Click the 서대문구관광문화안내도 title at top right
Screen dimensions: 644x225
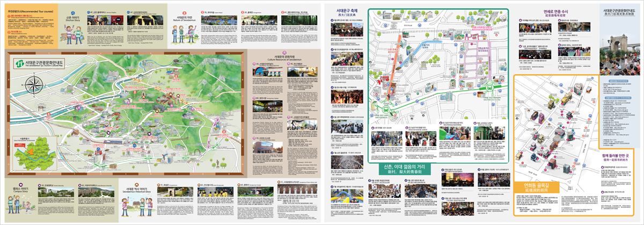(x=619, y=11)
